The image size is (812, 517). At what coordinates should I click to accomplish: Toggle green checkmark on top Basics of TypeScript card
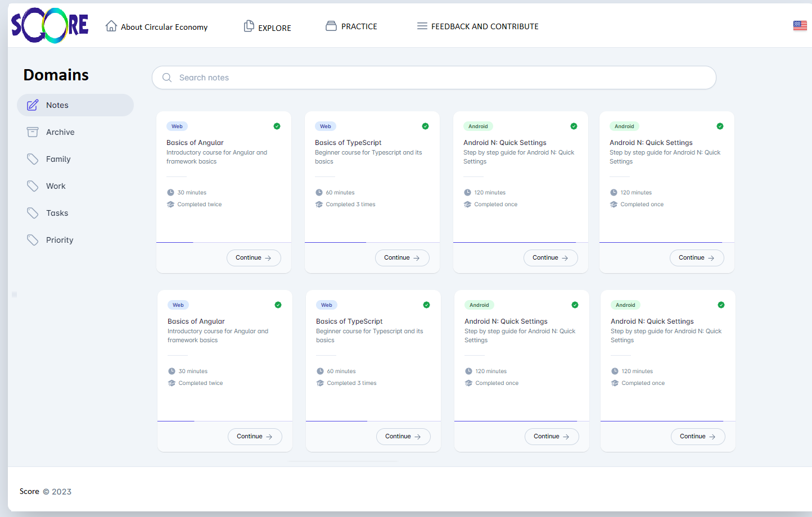(x=425, y=126)
